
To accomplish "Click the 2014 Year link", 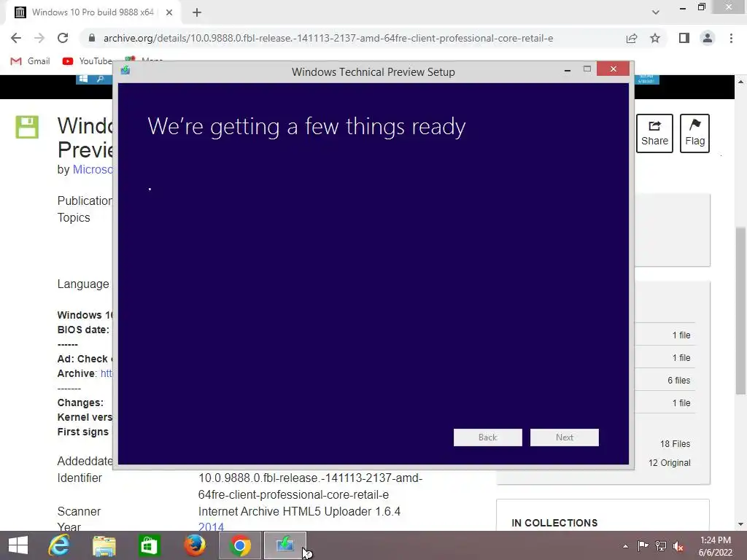I will coord(211,526).
